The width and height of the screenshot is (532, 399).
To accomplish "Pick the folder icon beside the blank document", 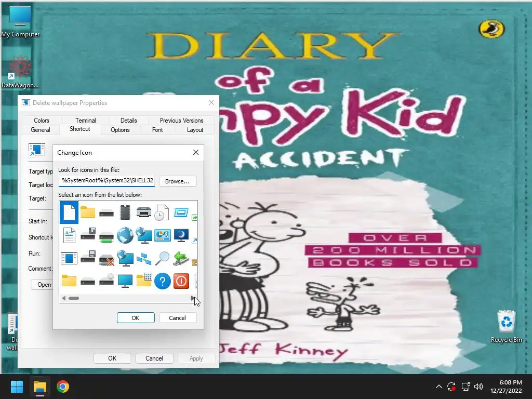I will [88, 212].
